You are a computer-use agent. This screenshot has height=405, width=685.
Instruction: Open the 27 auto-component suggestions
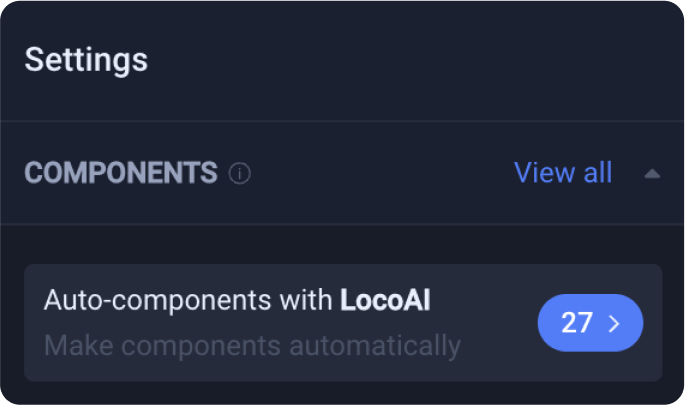(590, 323)
